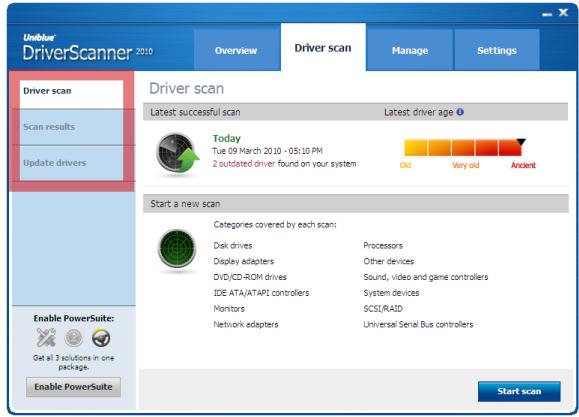Click the black marker on driver age bar

tap(521, 141)
